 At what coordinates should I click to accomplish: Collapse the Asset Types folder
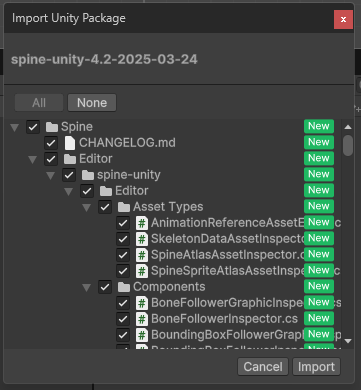coord(86,207)
